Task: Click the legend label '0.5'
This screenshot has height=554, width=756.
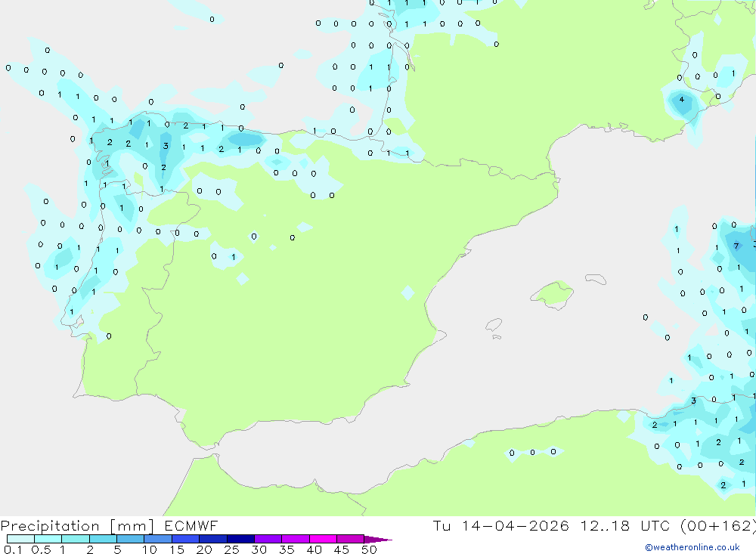Action: [x=41, y=549]
